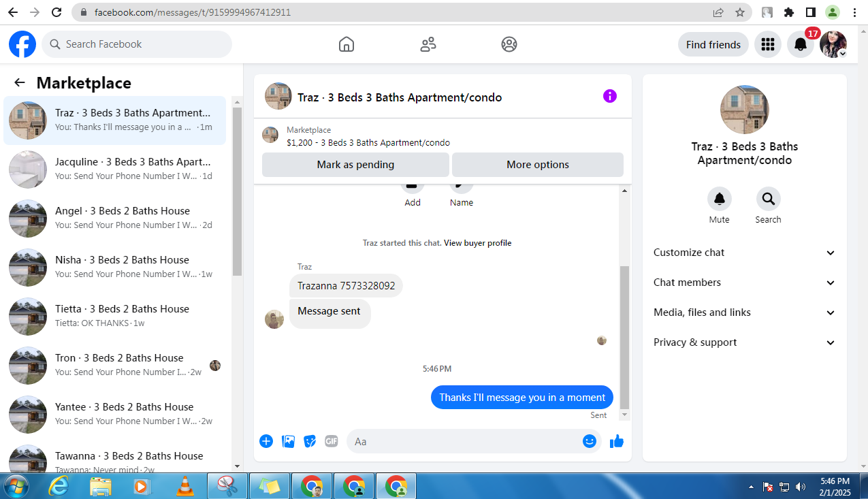Open conversation information purple icon
Image resolution: width=868 pixels, height=499 pixels.
tap(610, 96)
